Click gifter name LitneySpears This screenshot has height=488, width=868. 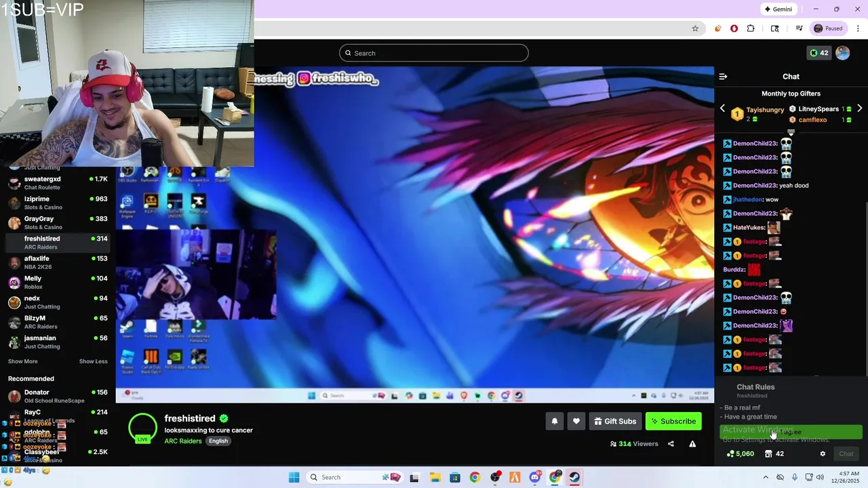point(818,109)
